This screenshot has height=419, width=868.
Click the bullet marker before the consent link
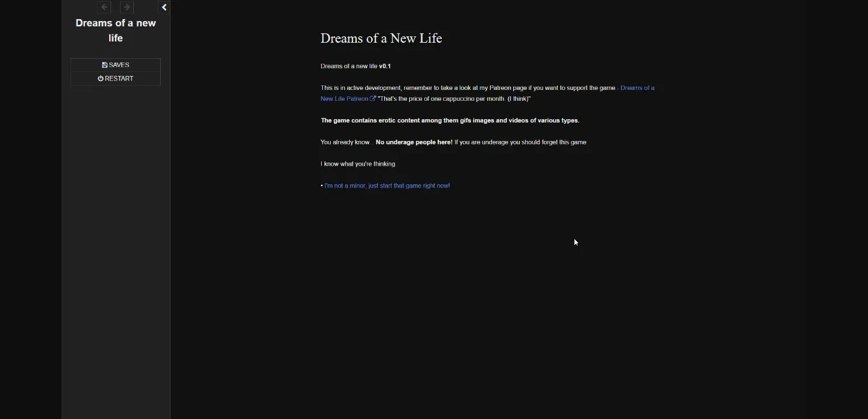click(322, 186)
